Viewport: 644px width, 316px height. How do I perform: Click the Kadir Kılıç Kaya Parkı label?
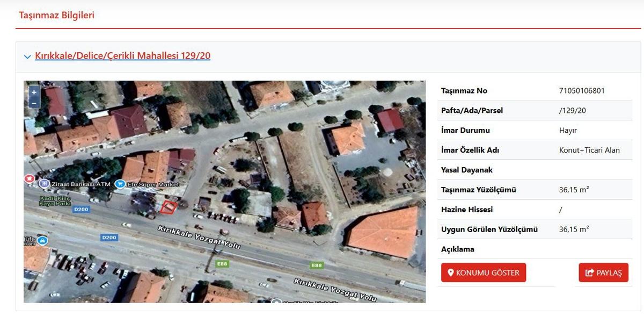pyautogui.click(x=55, y=200)
